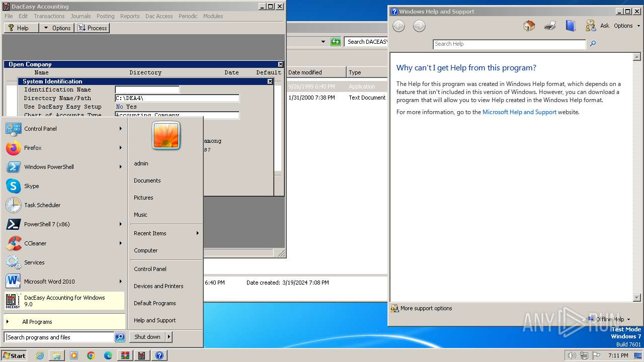Open Browse Help book icon
The height and width of the screenshot is (362, 644).
point(570,26)
